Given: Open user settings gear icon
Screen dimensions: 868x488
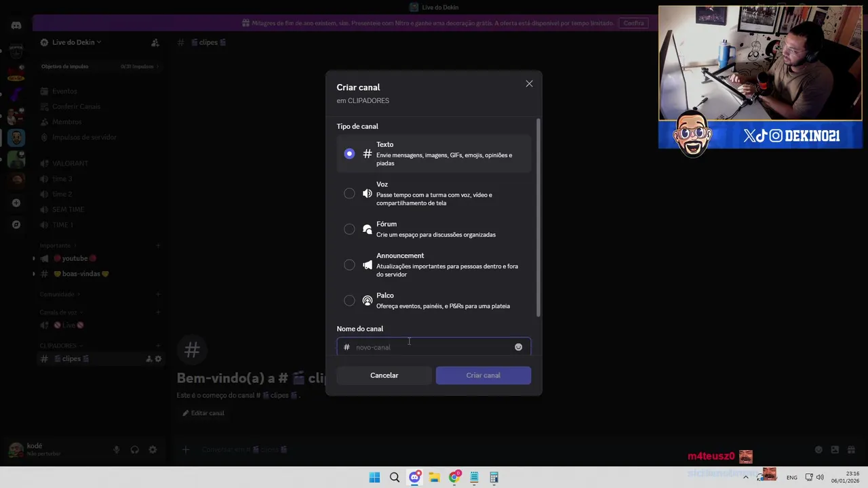Looking at the screenshot, I should (x=153, y=450).
